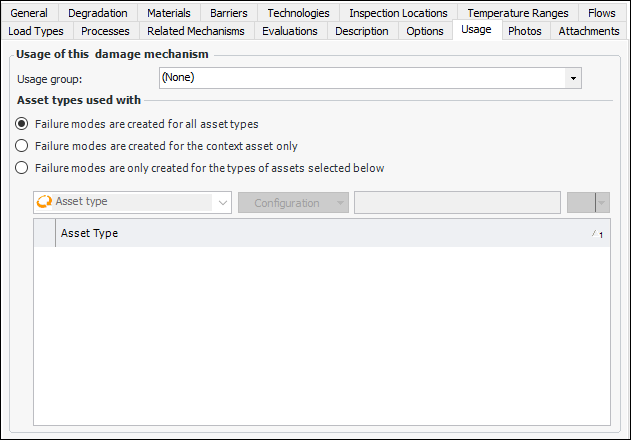Expand the Asset type combo box
The width and height of the screenshot is (631, 440).
coord(221,202)
